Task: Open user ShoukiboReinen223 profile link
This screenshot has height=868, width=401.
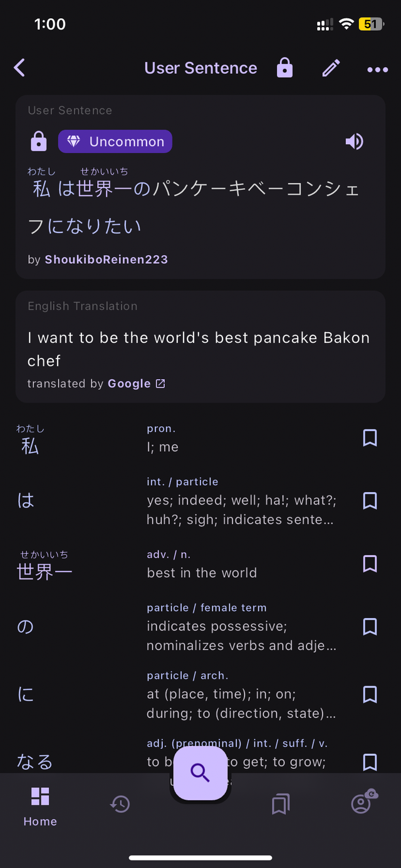Action: point(106,259)
